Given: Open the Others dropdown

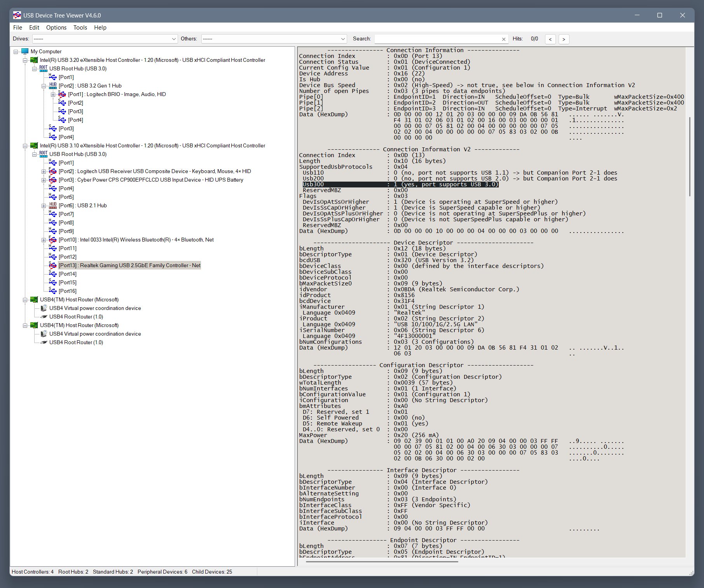Looking at the screenshot, I should coord(343,39).
